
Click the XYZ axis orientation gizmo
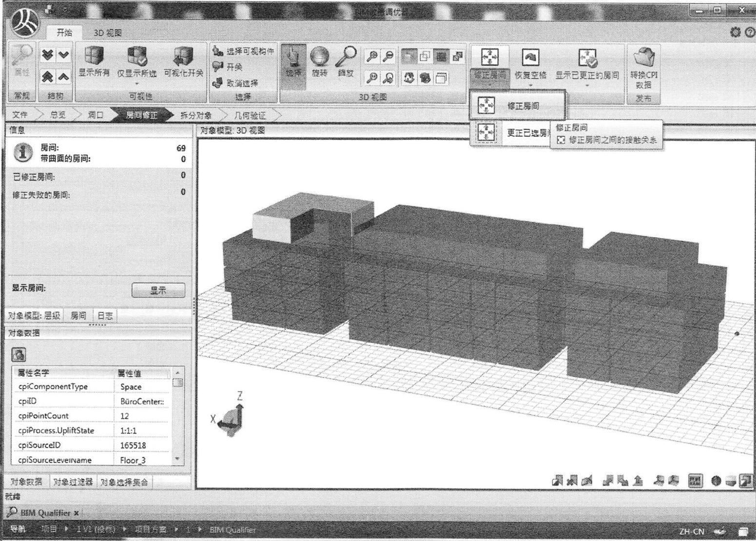coord(230,414)
